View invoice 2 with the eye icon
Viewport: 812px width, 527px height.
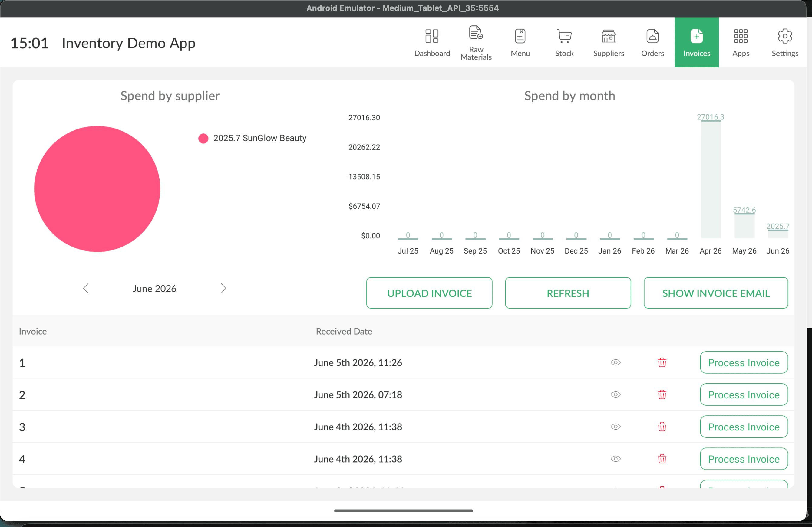616,394
